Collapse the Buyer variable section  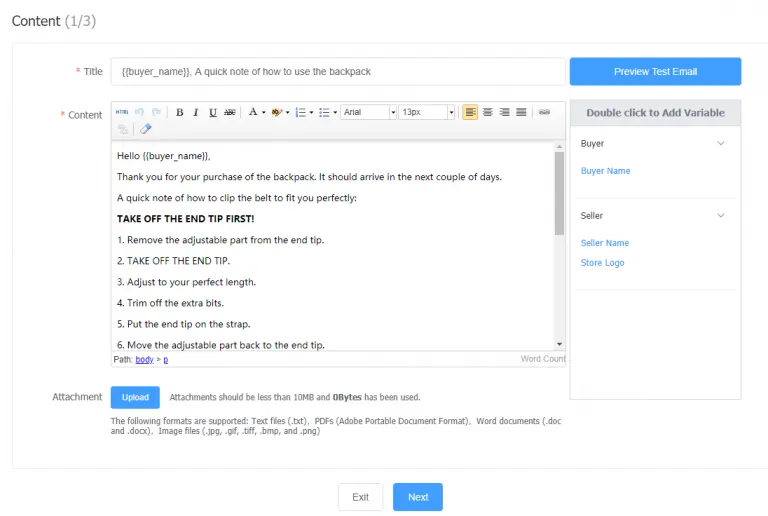coord(721,144)
